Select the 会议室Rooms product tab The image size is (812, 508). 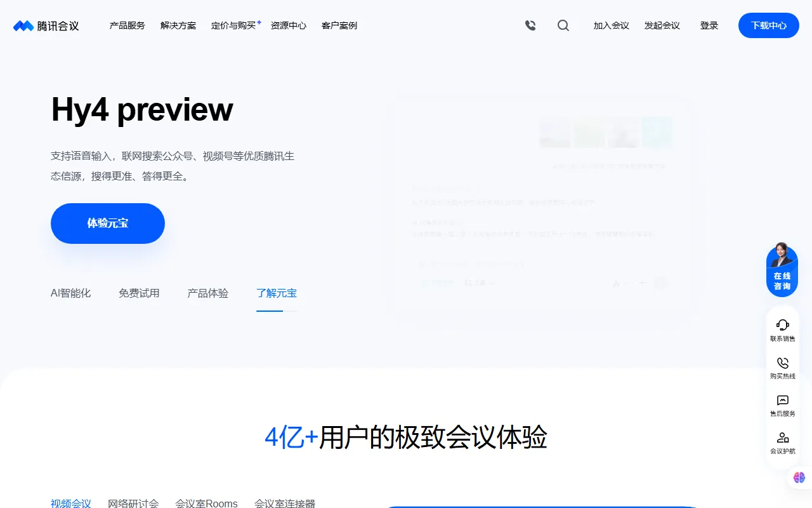coord(207,503)
